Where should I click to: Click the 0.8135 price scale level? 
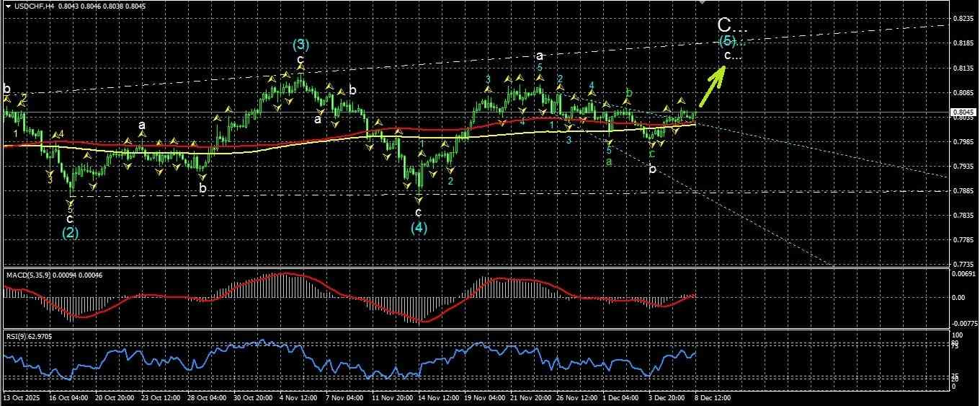click(963, 69)
